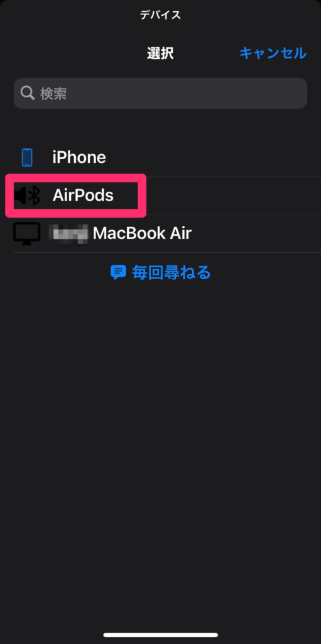Tap the blurred name before MacBook Air
Screen dimensions: 321x644
[69, 234]
